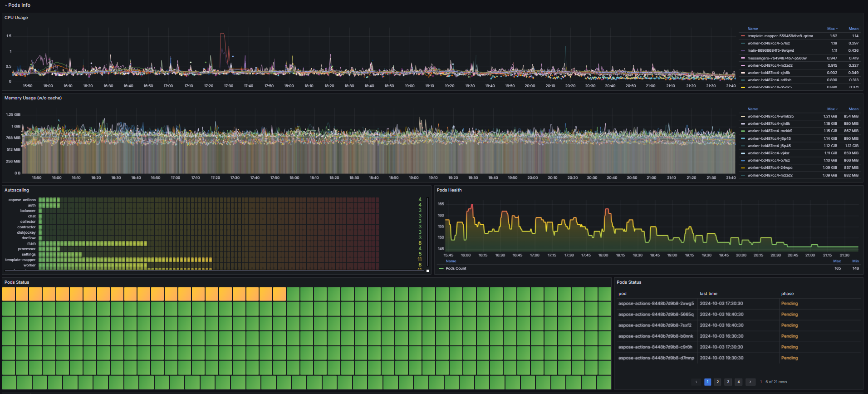Toggle worker-bd487cc4-24wpc series in Memory legend
Screen dimensions: 868x394
point(770,167)
